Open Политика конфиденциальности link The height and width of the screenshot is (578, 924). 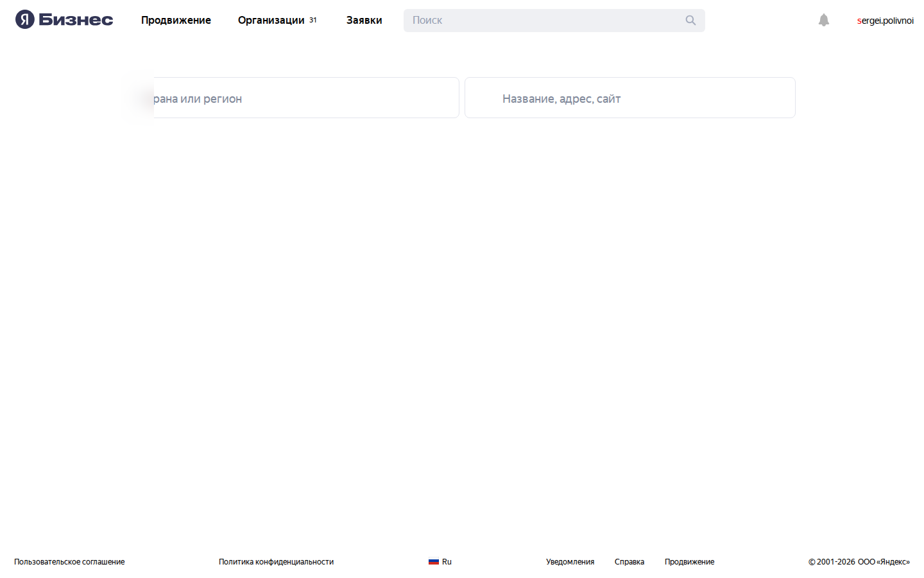[276, 562]
